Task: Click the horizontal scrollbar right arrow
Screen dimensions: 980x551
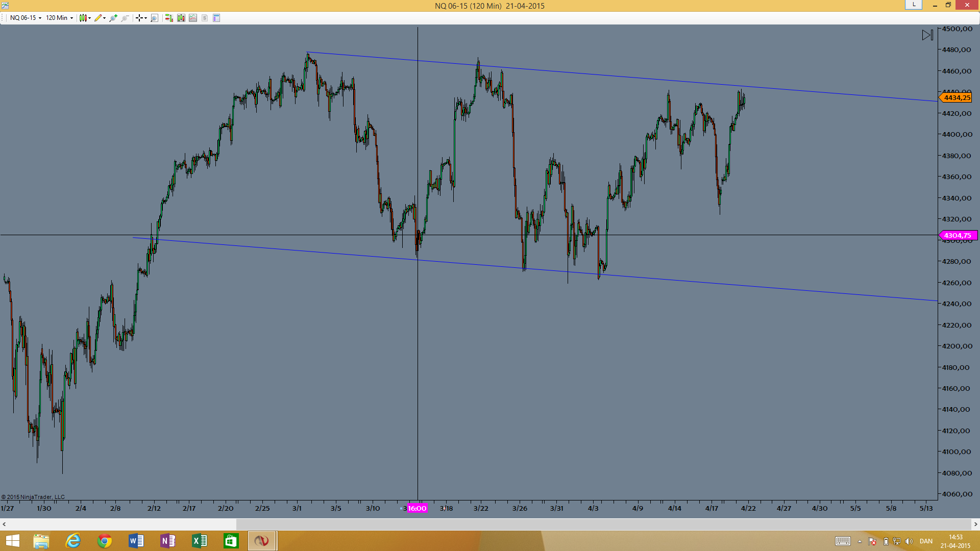Action: click(x=975, y=524)
